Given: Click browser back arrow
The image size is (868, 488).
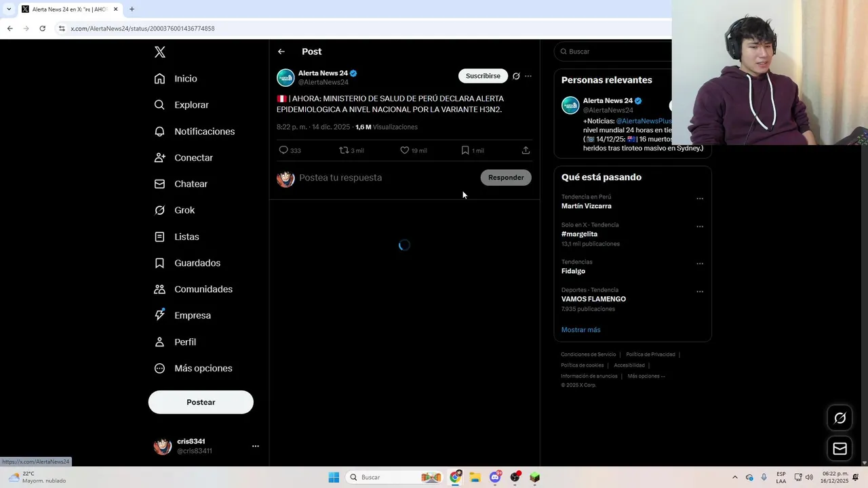Looking at the screenshot, I should point(9,28).
